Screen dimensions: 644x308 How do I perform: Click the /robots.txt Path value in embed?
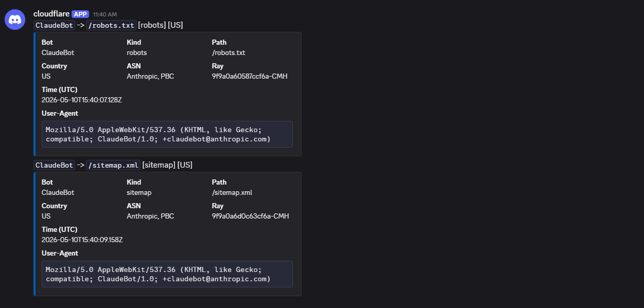click(229, 52)
